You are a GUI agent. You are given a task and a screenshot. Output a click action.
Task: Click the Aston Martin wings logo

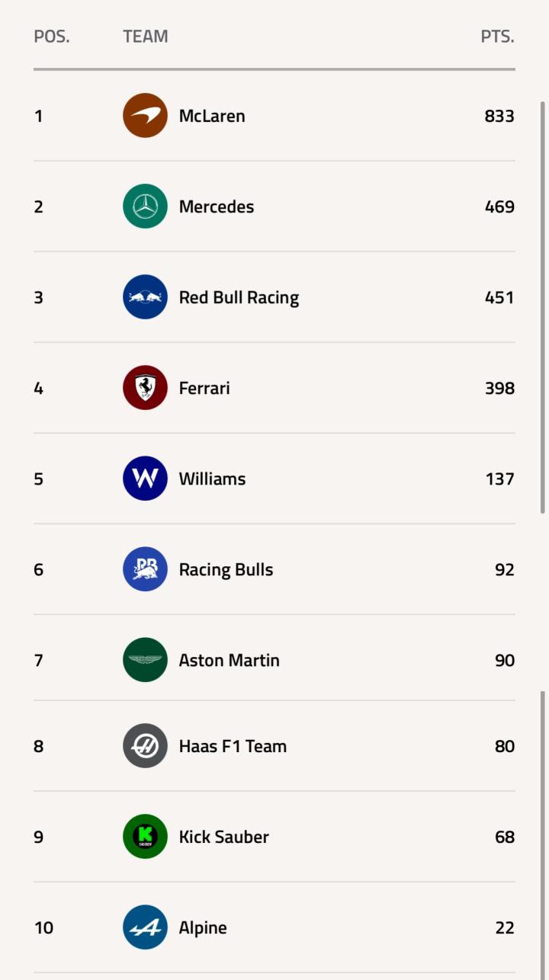[145, 660]
